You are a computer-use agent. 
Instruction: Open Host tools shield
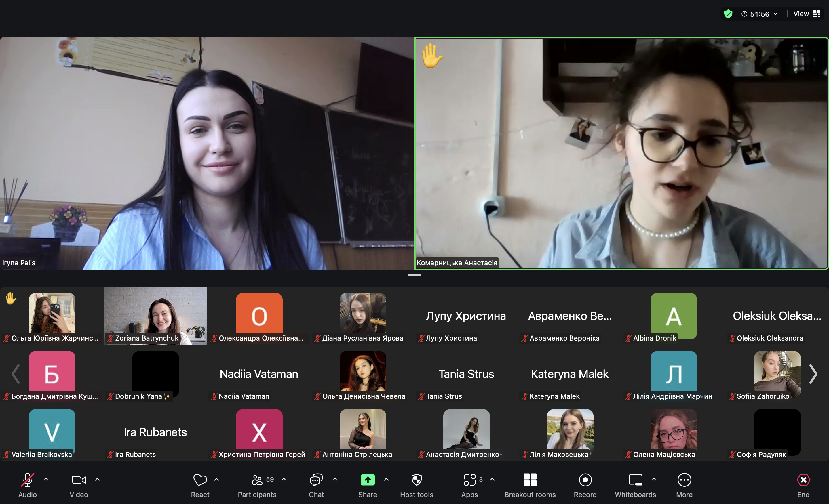(x=417, y=485)
